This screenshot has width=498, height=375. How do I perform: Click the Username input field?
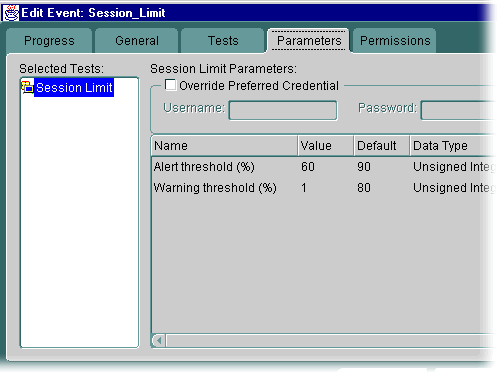[x=283, y=110]
